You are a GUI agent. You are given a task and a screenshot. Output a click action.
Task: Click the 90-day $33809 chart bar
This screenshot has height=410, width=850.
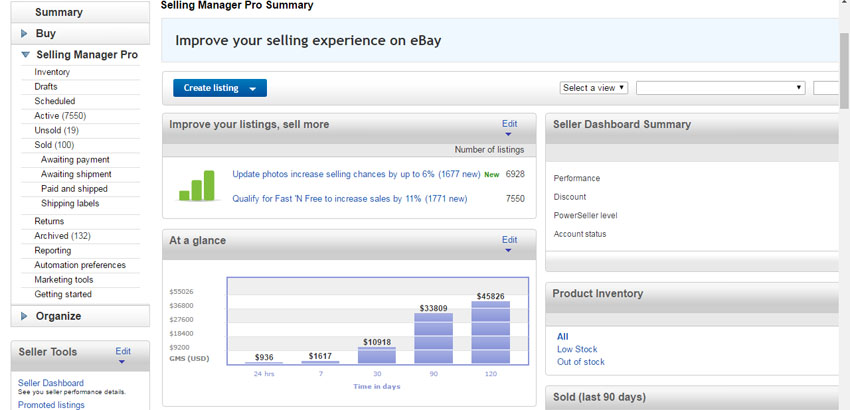pyautogui.click(x=433, y=338)
